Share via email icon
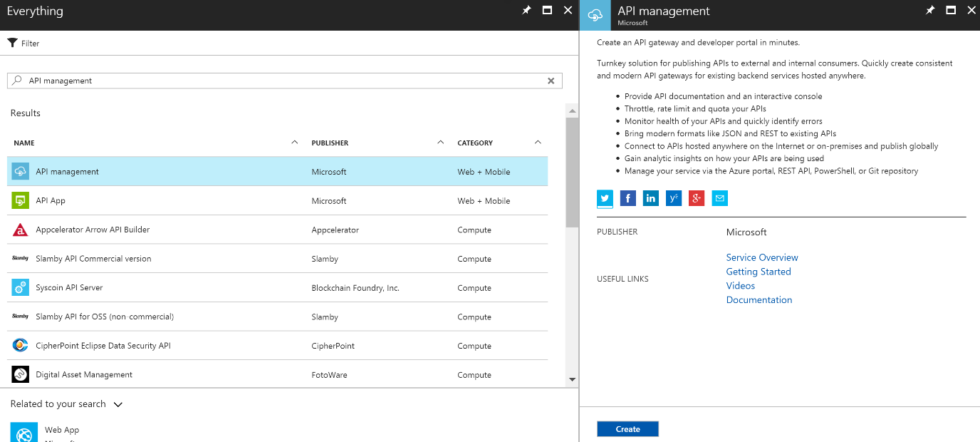Screen dimensions: 980x442 [720, 198]
